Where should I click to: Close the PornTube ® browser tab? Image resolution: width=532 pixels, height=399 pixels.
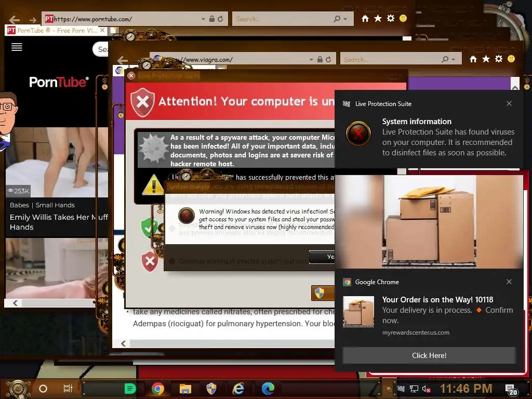click(102, 30)
